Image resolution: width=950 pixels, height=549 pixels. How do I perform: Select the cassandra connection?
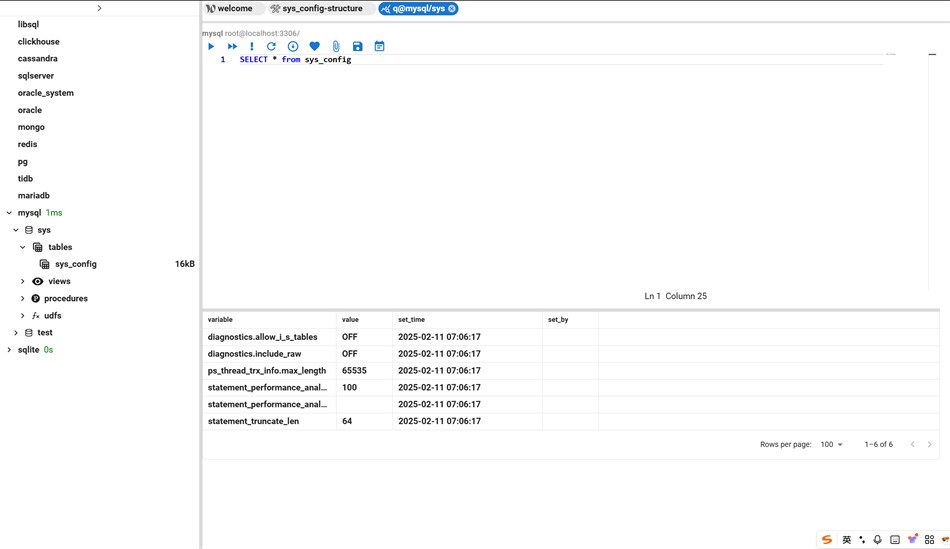[x=38, y=58]
